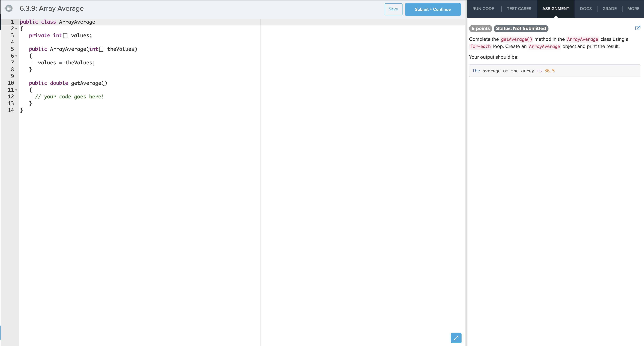Viewport: 644px width, 346px height.
Task: Click the vertical divider between editor and panel
Action: [x=466, y=175]
